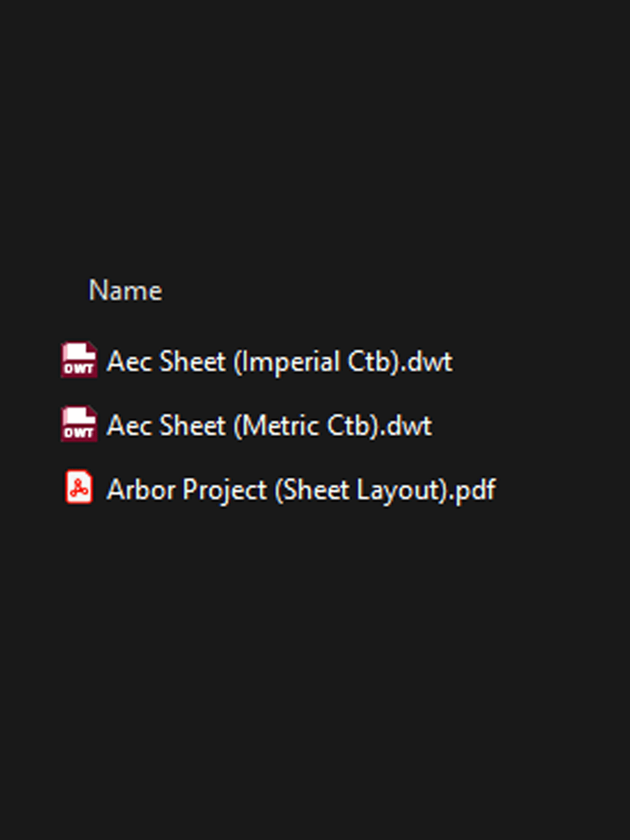Screen dimensions: 630x840
Task: Click the "(Sheet Layout).pdf" portion of the filename
Action: [385, 490]
